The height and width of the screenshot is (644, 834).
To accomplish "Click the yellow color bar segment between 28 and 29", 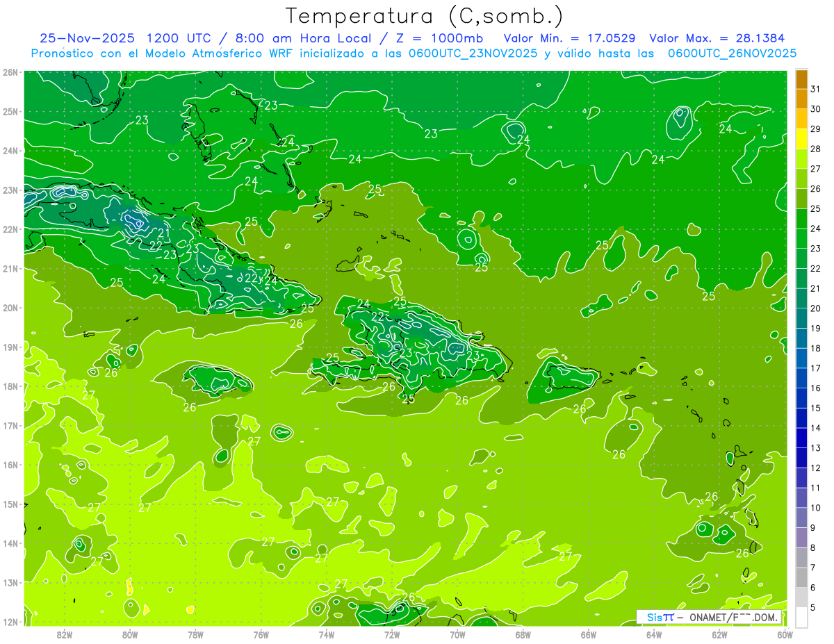I will tap(801, 139).
